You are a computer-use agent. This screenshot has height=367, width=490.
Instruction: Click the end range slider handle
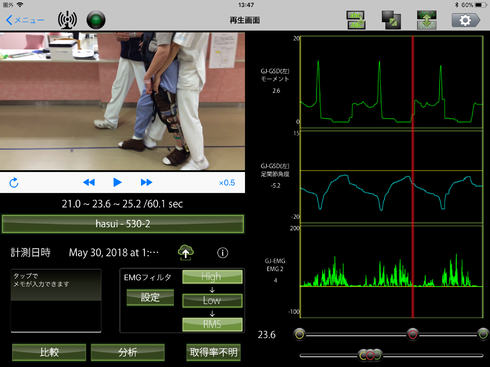point(483,334)
